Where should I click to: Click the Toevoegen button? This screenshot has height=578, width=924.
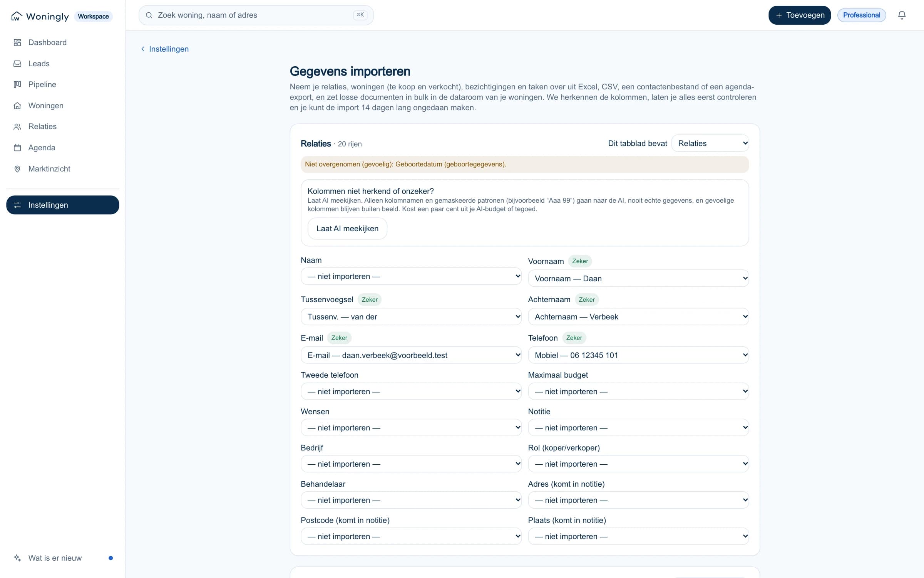coord(799,15)
